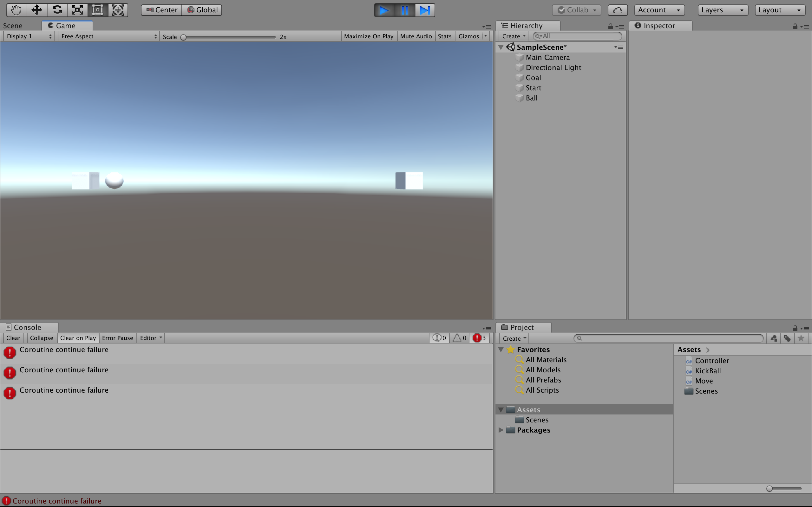Click the Clear button in Console
812x507 pixels.
pos(13,338)
